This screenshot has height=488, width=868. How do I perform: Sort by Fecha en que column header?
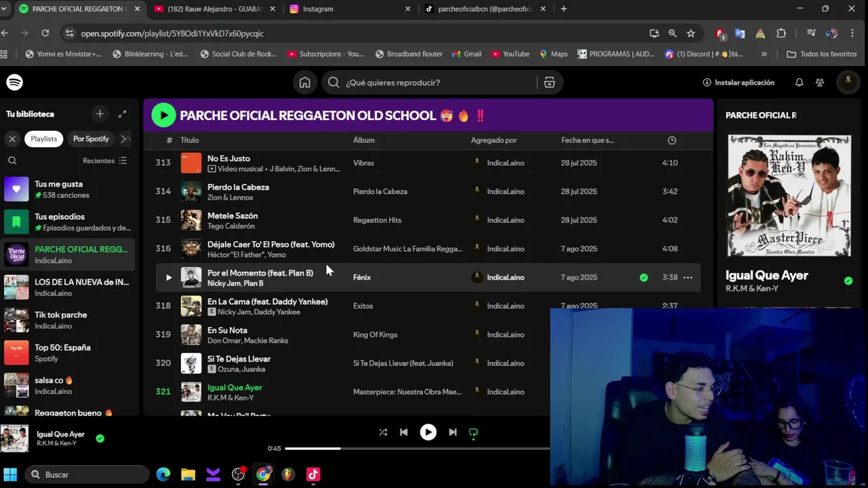(x=587, y=140)
